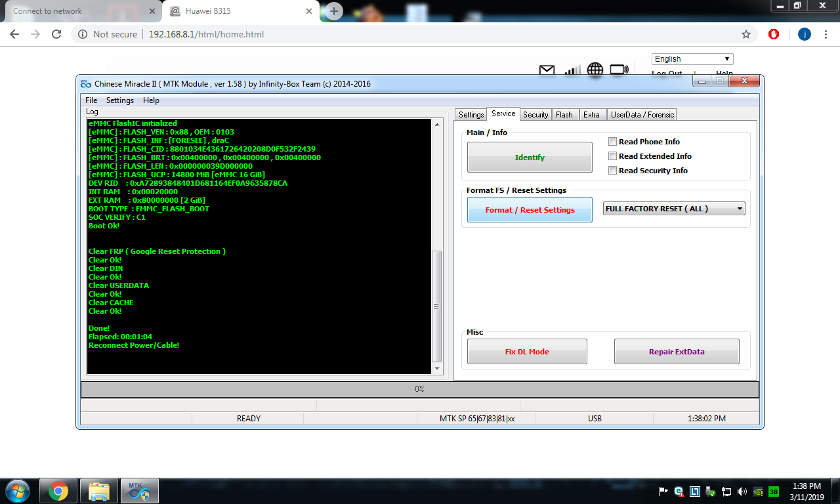840x504 pixels.
Task: Open the Extra tab
Action: [x=591, y=115]
